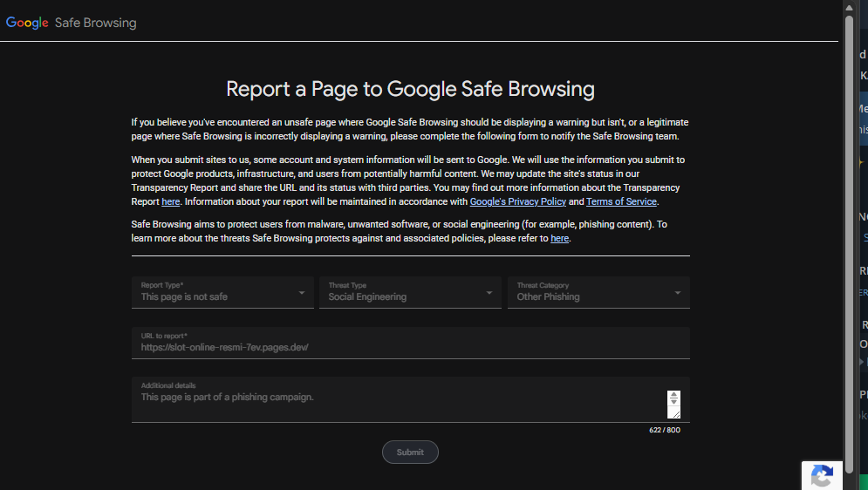Open the threat policies 'here' link
This screenshot has width=868, height=490.
tap(559, 238)
